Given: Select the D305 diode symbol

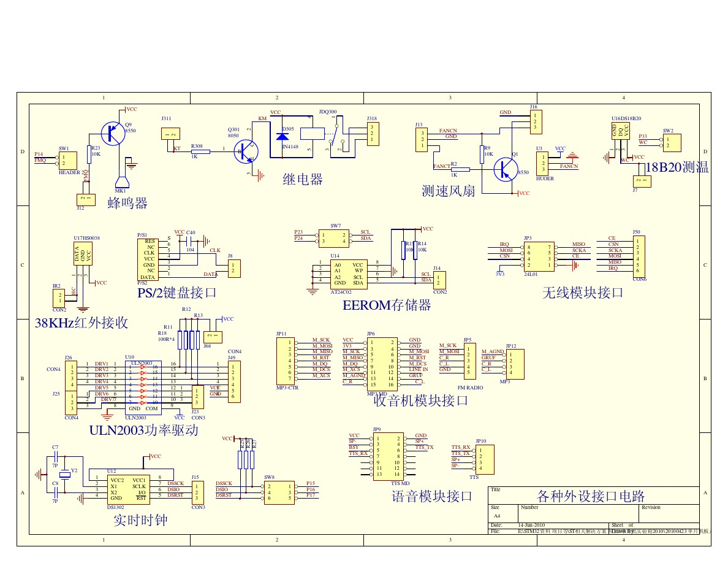Looking at the screenshot, I should (x=282, y=137).
